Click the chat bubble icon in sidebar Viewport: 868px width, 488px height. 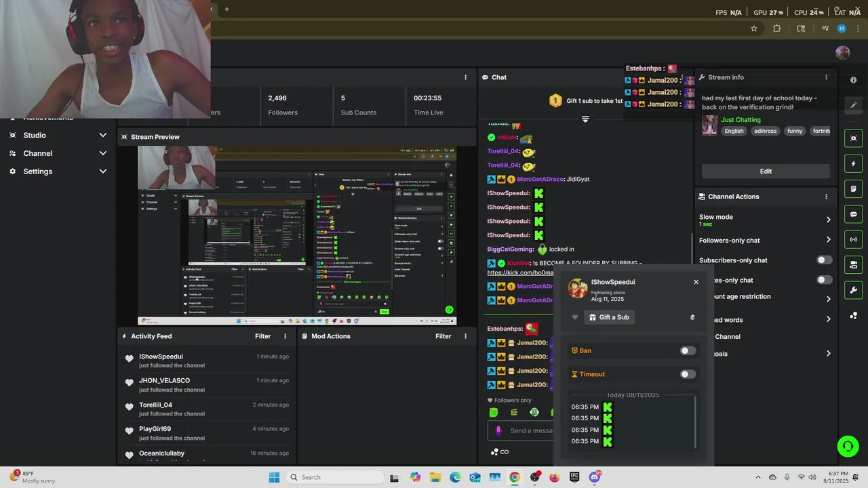853,214
